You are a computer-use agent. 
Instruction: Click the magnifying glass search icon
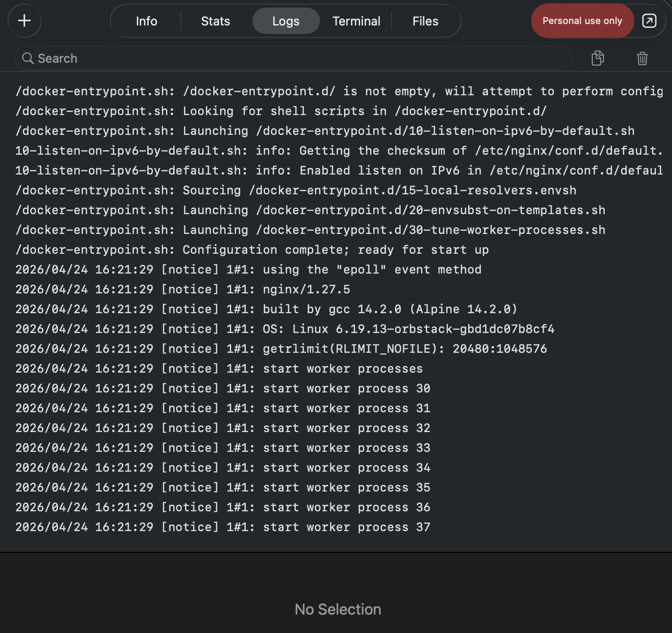tap(28, 58)
